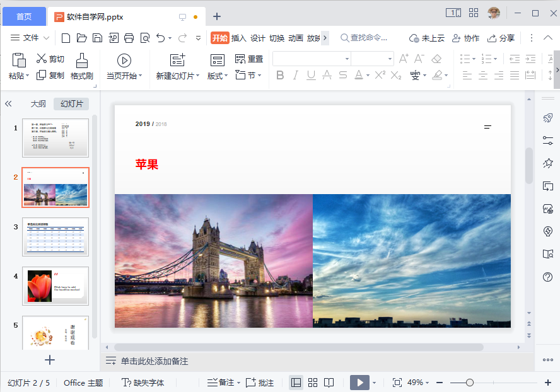
Task: Click the Home (首页) button
Action: 25,17
